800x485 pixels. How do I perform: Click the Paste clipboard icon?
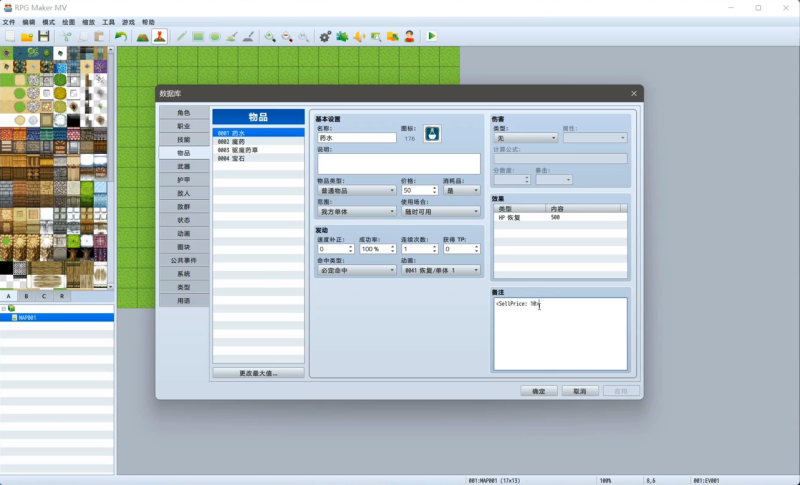pos(99,36)
